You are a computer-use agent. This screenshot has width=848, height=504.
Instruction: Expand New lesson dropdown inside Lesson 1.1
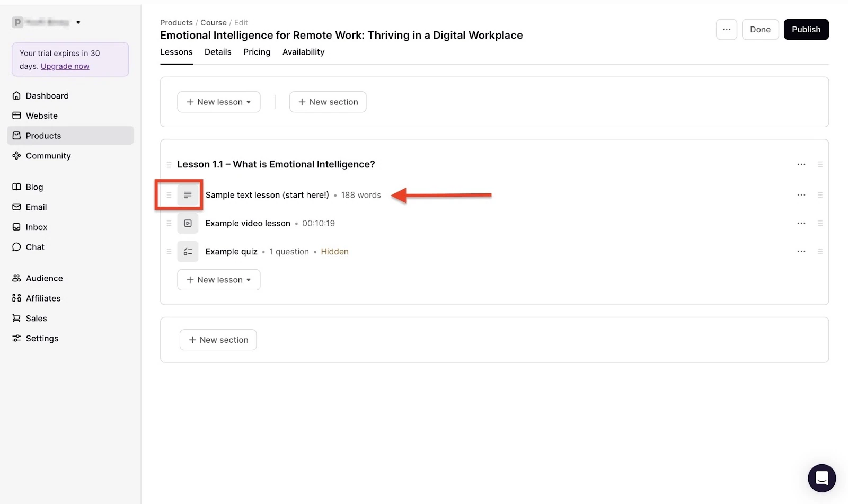click(x=219, y=280)
